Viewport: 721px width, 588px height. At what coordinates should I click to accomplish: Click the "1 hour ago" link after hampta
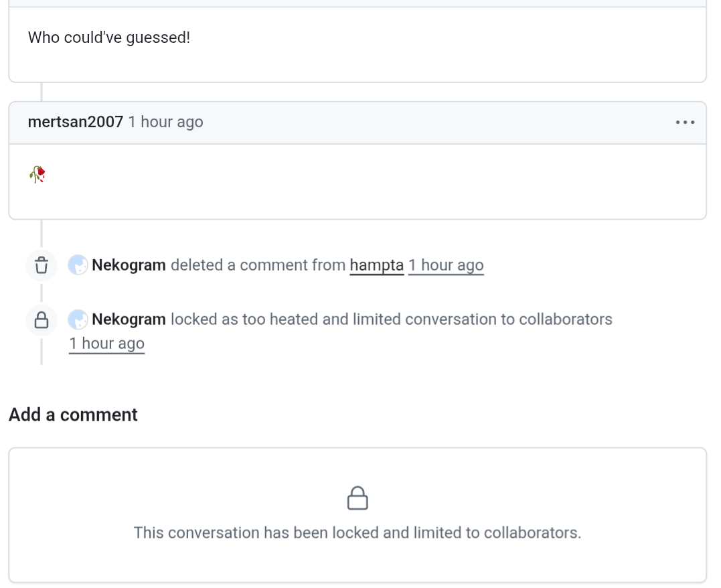click(446, 265)
